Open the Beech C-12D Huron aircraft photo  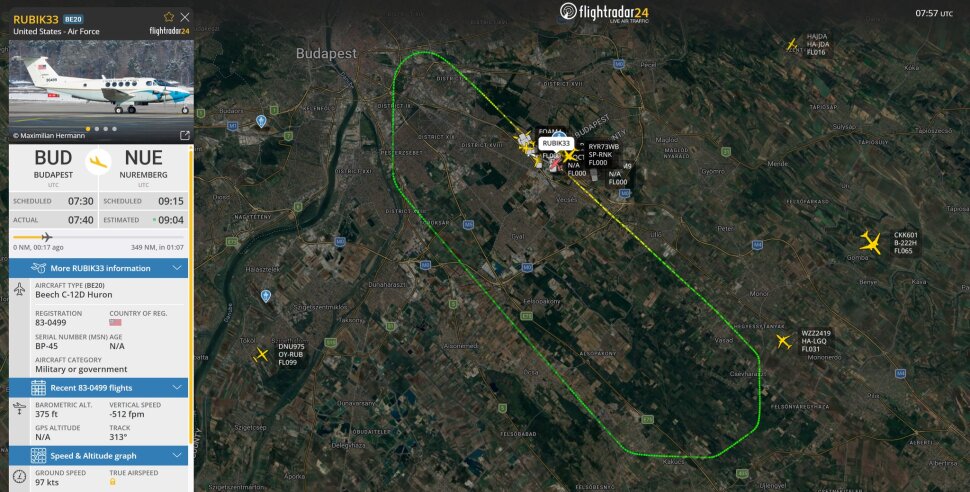click(101, 86)
